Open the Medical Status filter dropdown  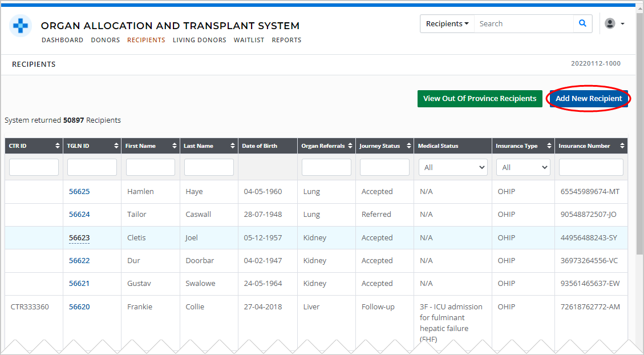click(x=453, y=167)
